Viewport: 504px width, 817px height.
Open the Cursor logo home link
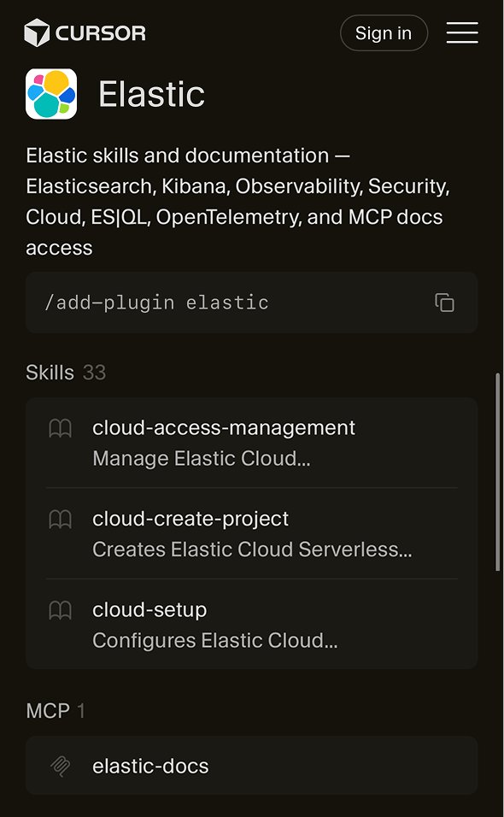[85, 32]
